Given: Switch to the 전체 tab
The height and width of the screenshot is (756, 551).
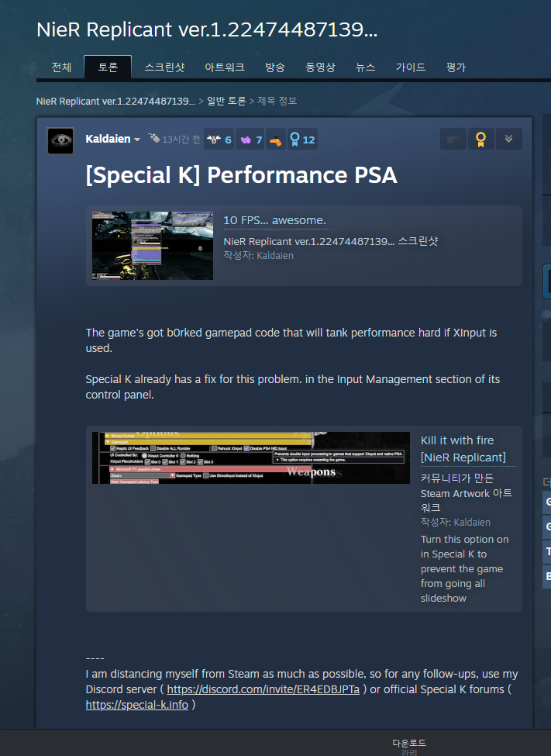Looking at the screenshot, I should click(x=62, y=67).
